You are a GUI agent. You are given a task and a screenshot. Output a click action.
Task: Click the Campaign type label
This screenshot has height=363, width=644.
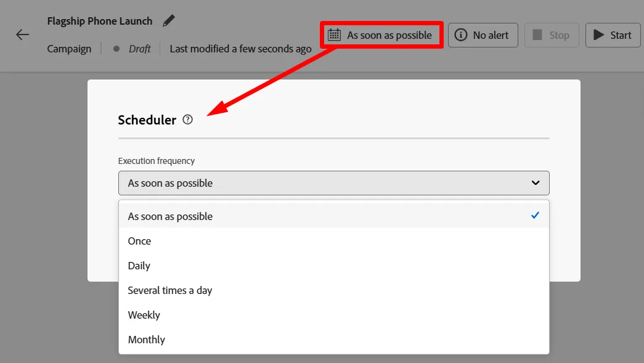tap(69, 49)
